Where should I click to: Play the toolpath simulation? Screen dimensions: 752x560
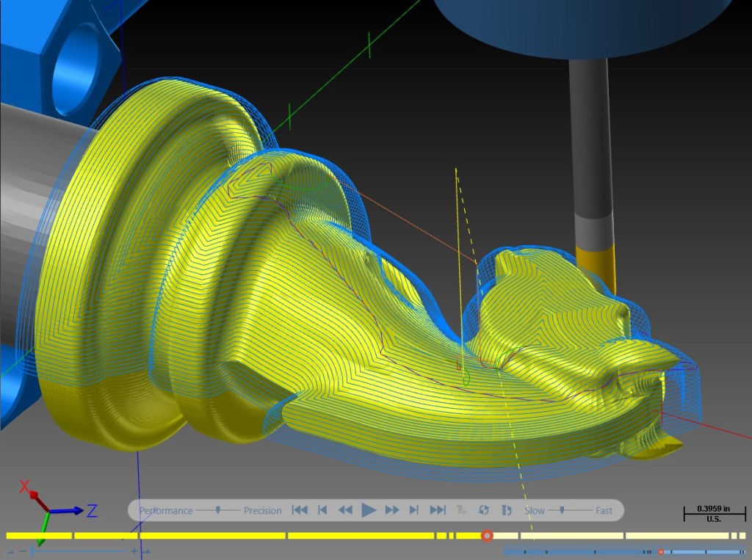click(369, 510)
